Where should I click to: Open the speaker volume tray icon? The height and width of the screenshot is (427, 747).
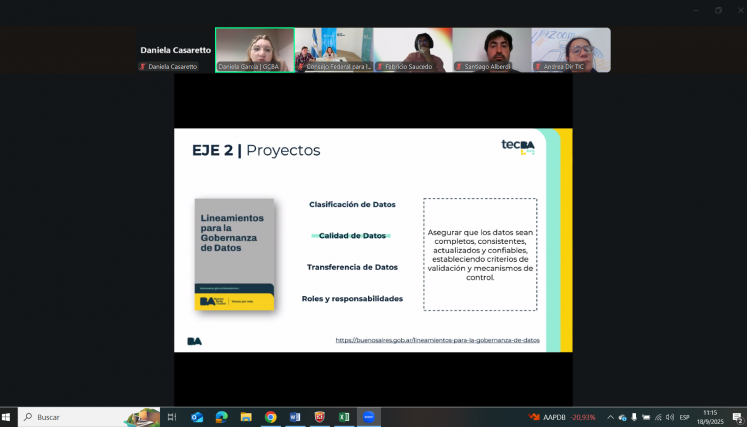coord(670,417)
